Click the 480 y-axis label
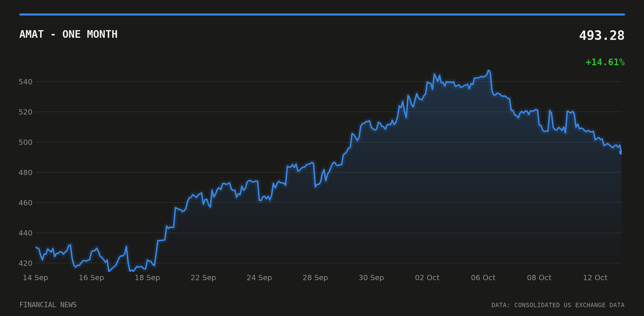 pyautogui.click(x=25, y=173)
